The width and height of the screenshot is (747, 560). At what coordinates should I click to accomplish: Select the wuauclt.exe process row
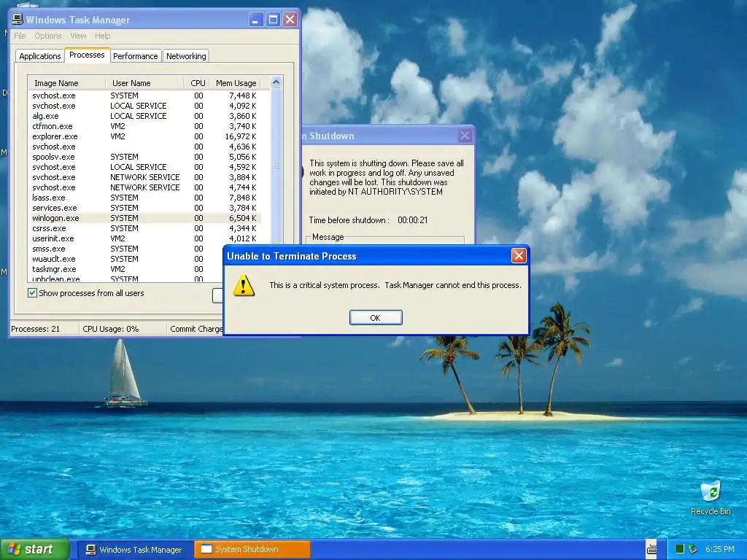tap(125, 259)
